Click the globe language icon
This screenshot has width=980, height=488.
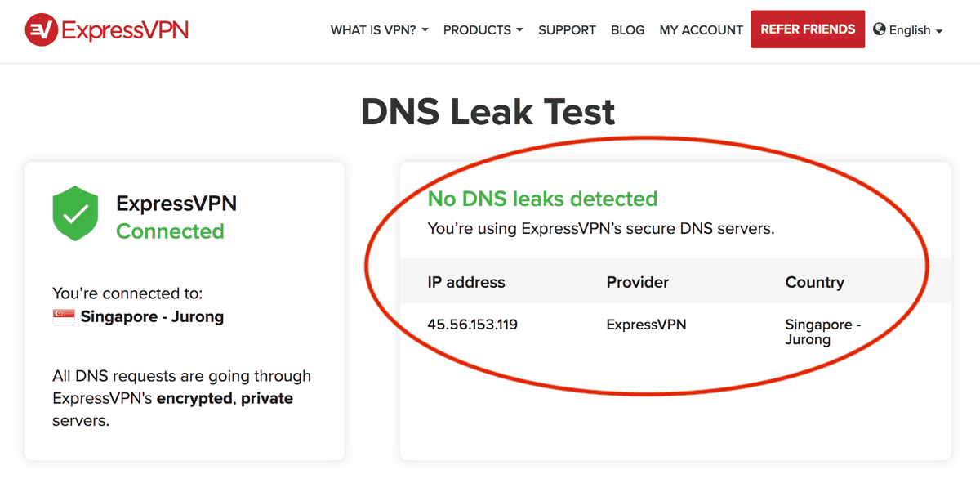click(x=880, y=29)
